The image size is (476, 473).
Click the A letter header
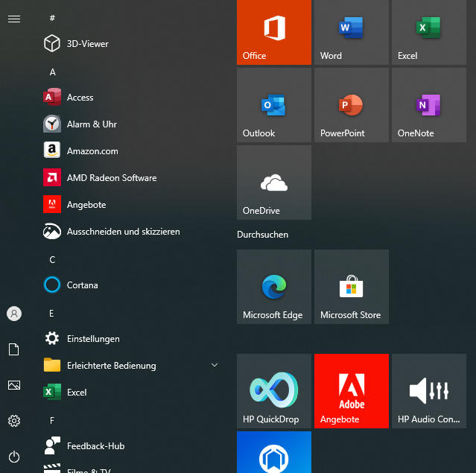click(53, 72)
